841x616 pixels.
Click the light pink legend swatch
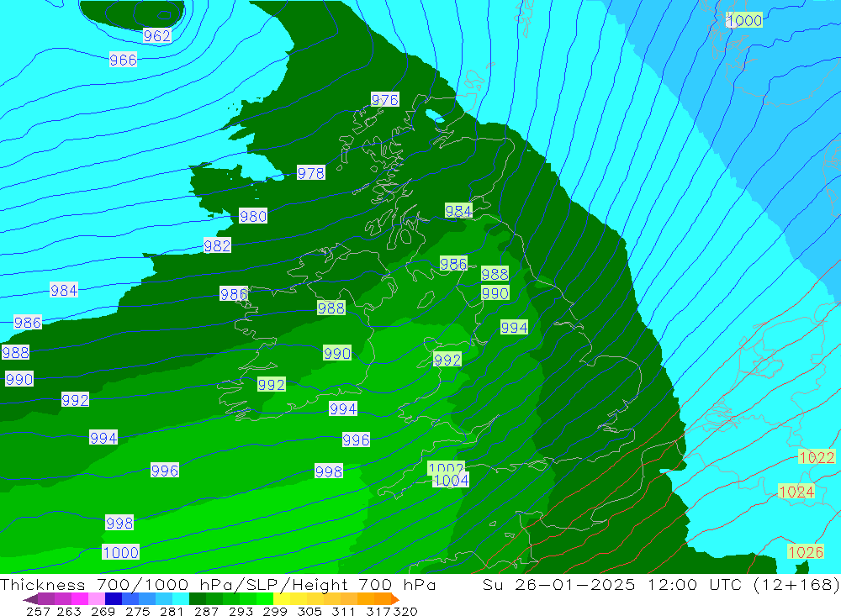pyautogui.click(x=97, y=598)
